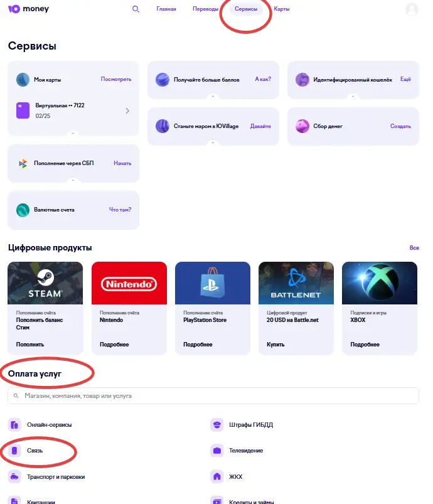This screenshot has width=433, height=504.
Task: Click the Связь phone icon
Action: 15,451
